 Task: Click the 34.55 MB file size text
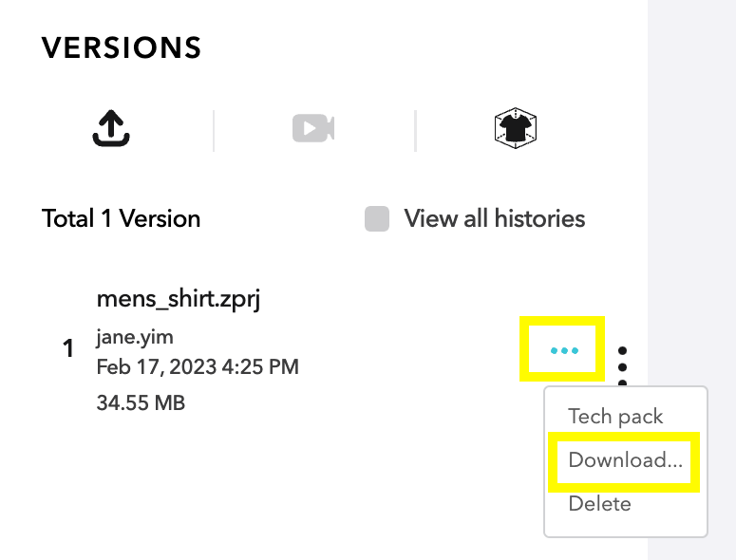coord(141,402)
